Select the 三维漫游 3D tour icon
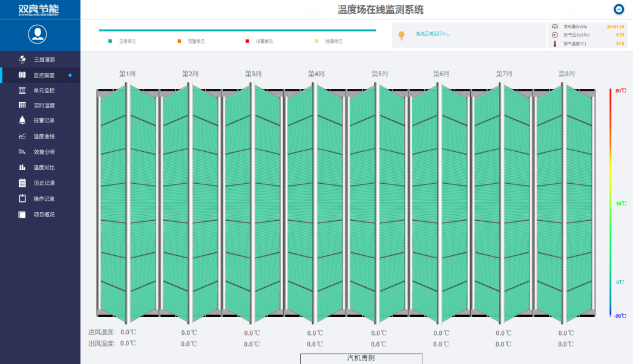 pos(21,58)
